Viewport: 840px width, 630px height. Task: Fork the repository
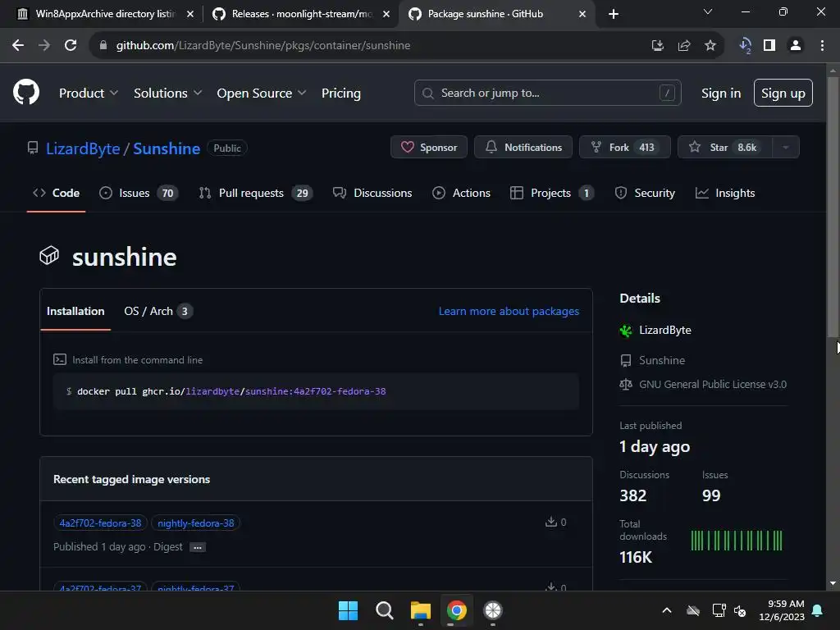pos(624,148)
